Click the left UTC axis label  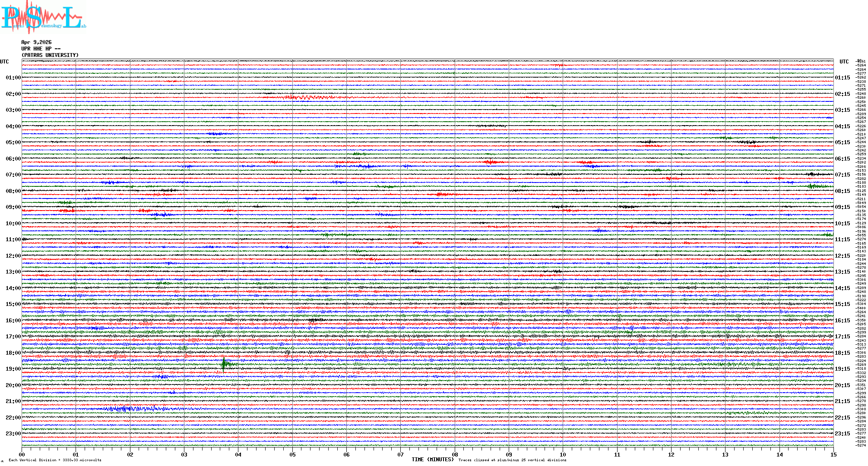(x=4, y=62)
